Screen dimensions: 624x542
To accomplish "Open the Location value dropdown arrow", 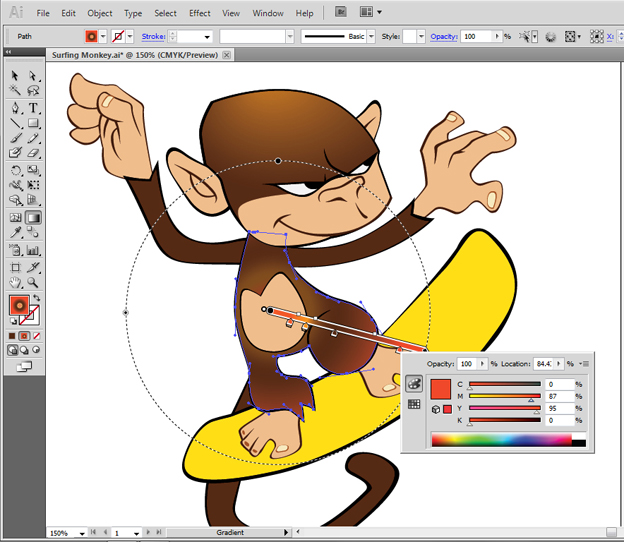I will [x=561, y=364].
